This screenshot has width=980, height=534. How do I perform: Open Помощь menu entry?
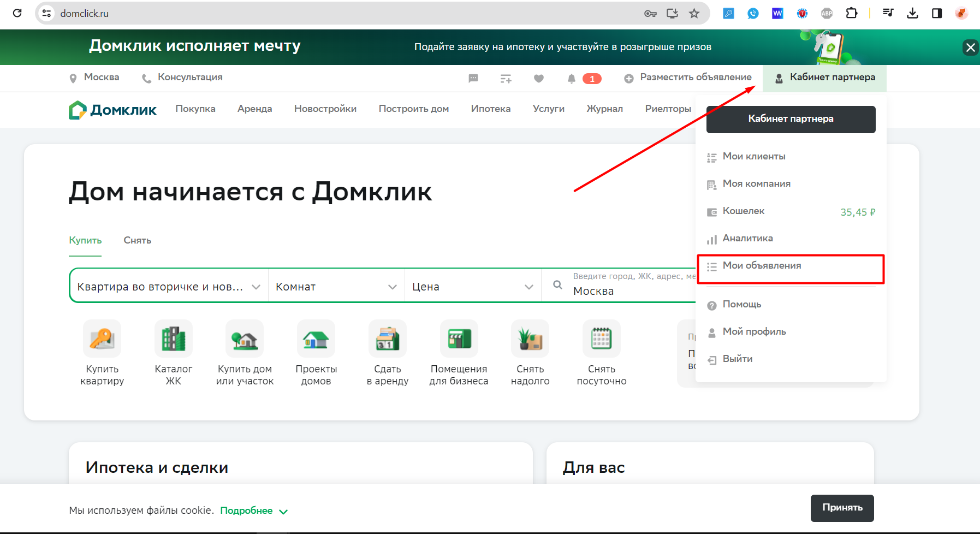[x=791, y=305]
